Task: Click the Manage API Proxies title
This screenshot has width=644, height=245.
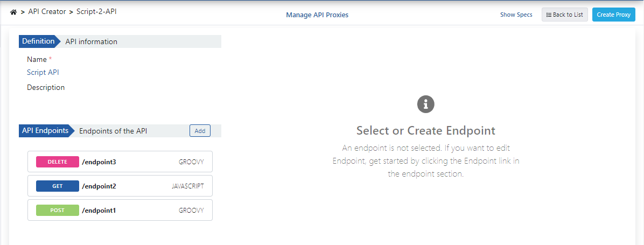Action: pos(317,15)
